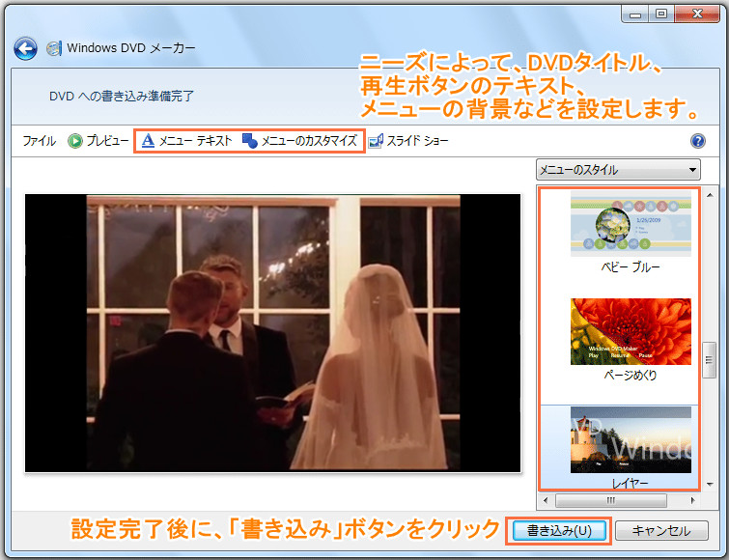Minimize the DVD Maker window
This screenshot has height=560, width=729.
pos(635,14)
